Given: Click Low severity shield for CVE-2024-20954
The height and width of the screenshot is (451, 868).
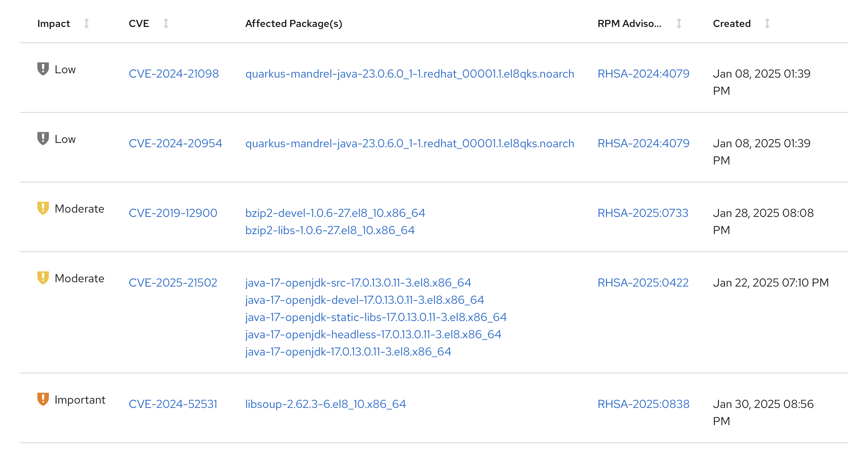Looking at the screenshot, I should 43,139.
